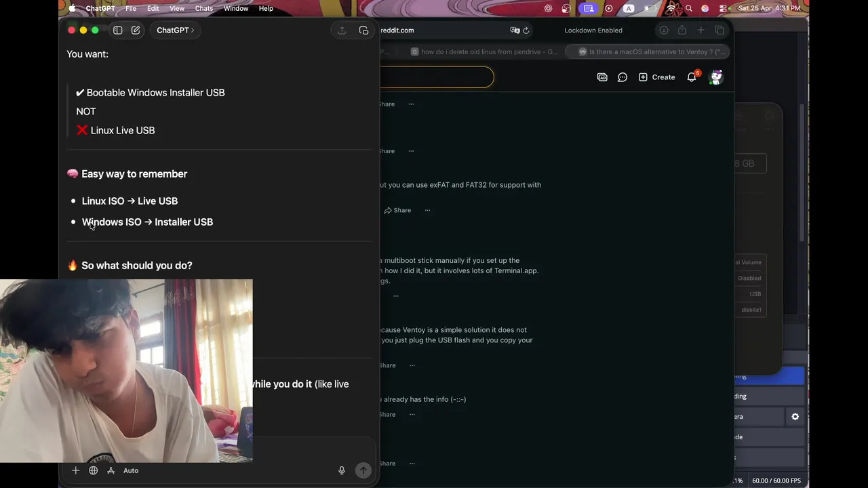Click the settings gear in the OBS panel
This screenshot has height=488, width=868.
pos(795,417)
